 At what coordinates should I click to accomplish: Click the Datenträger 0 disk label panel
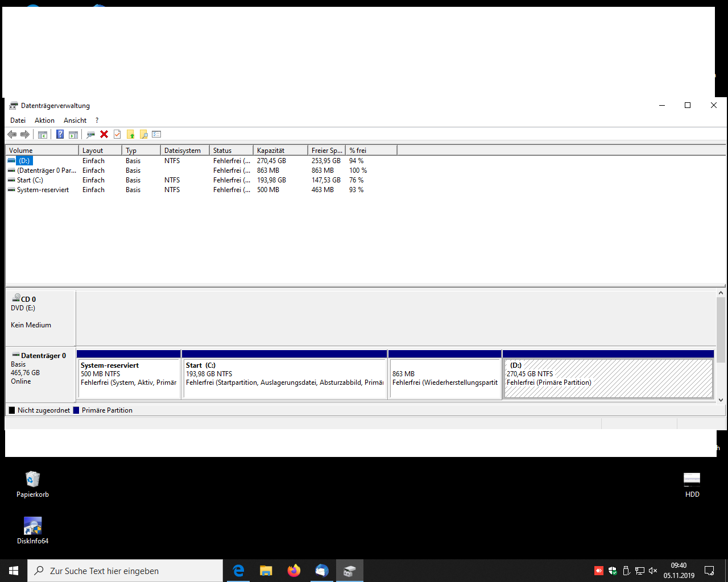click(x=40, y=374)
